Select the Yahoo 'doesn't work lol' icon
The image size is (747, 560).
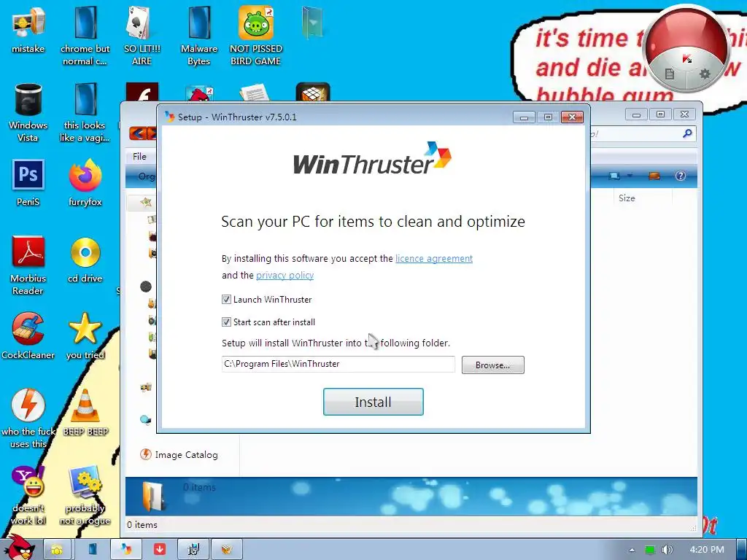tap(28, 496)
